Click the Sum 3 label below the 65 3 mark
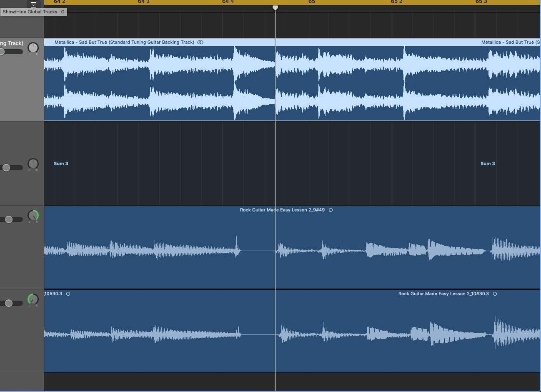541x392 pixels. click(x=488, y=163)
